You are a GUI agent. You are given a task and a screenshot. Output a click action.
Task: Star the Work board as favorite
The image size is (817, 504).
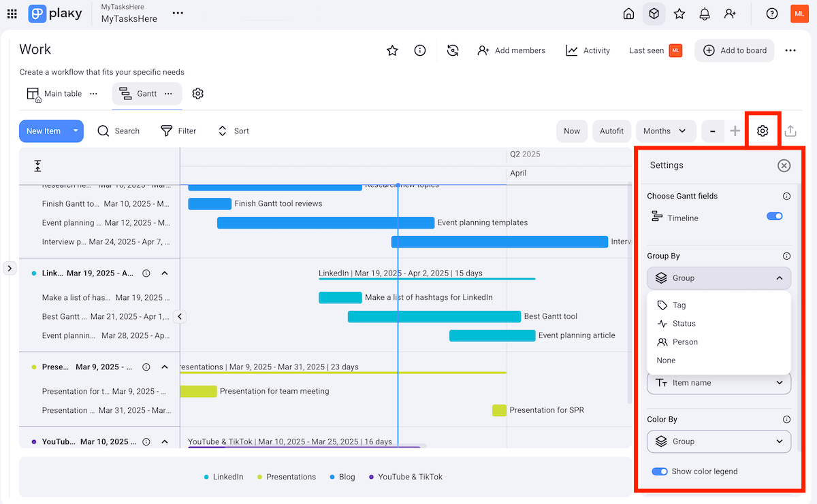tap(392, 50)
